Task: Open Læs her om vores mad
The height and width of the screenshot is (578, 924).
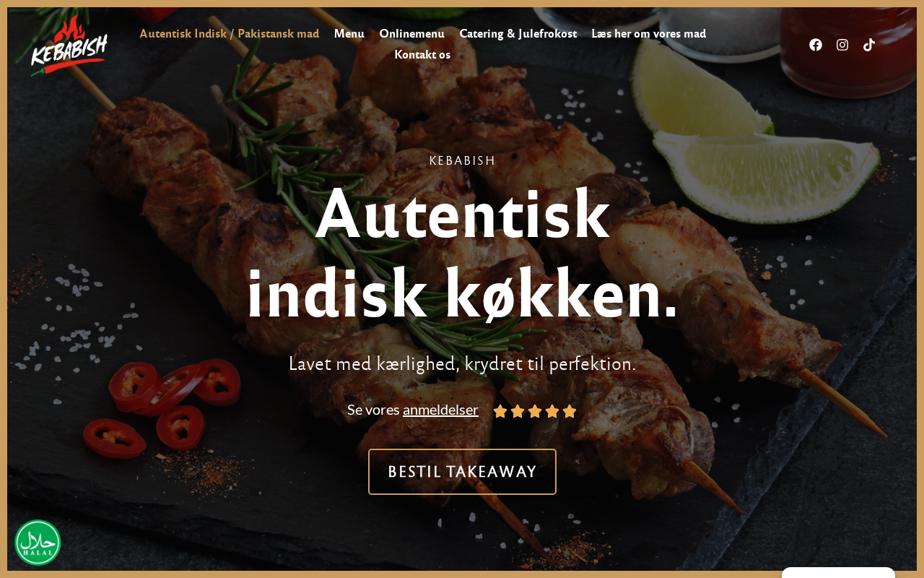Action: [649, 33]
